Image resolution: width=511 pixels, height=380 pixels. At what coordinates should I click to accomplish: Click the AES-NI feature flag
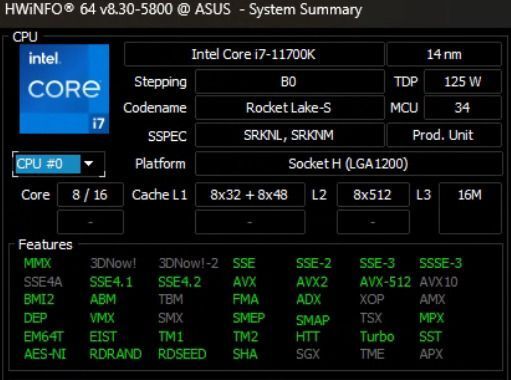pyautogui.click(x=45, y=354)
